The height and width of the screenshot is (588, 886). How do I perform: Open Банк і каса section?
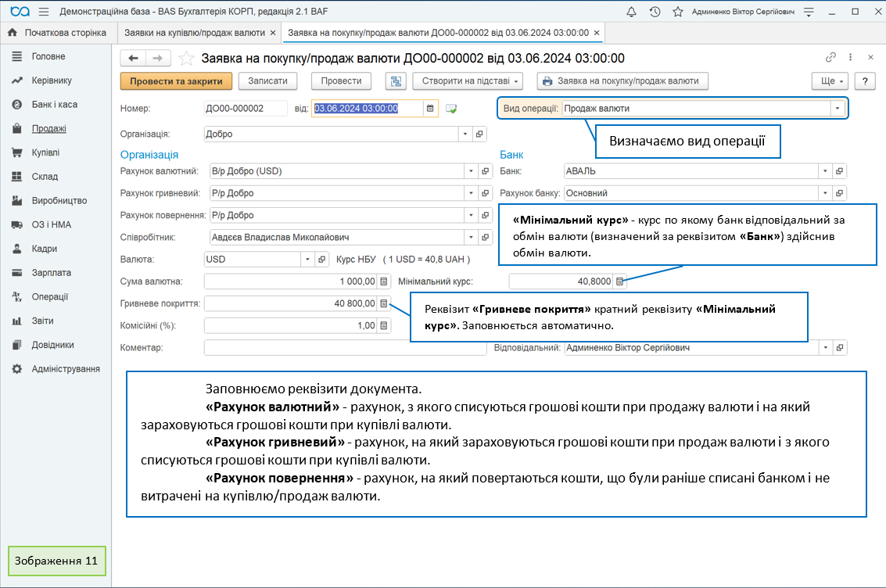click(x=55, y=105)
